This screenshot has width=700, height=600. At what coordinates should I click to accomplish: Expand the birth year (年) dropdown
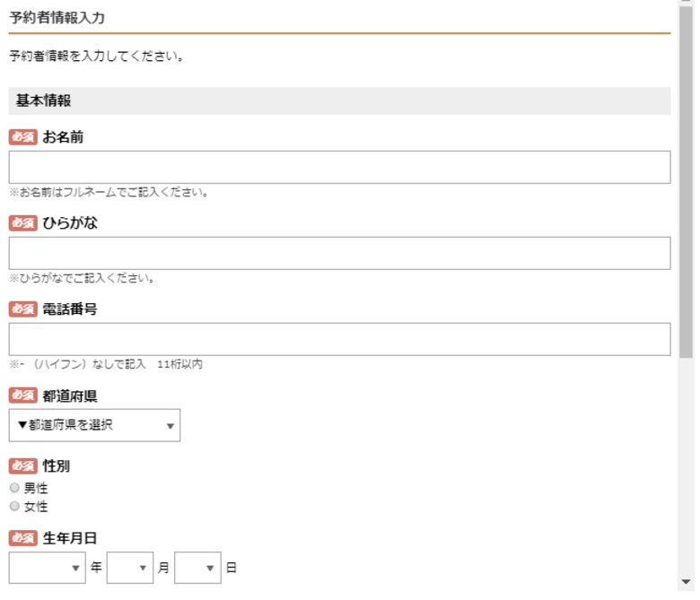point(48,568)
